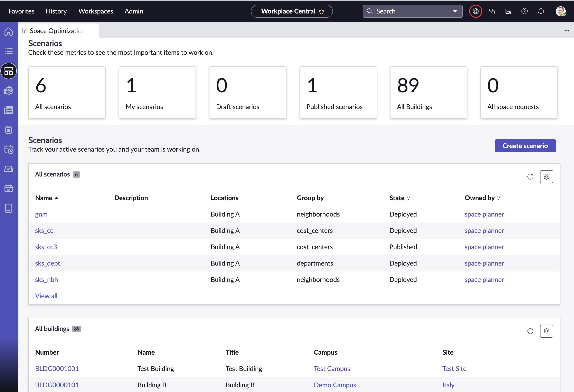The width and height of the screenshot is (574, 392).
Task: Open the tablet device sidebar icon
Action: pos(9,208)
